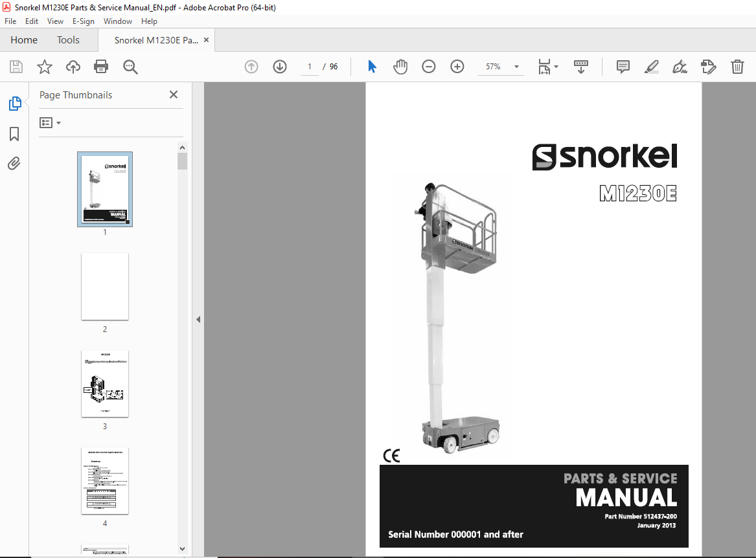
Task: Go to previous page arrow
Action: click(x=251, y=67)
